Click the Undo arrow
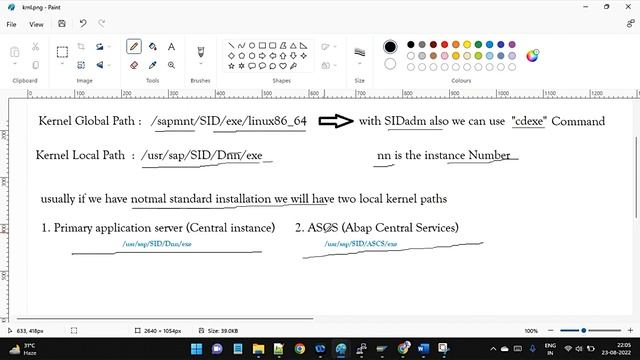The height and width of the screenshot is (360, 640). [83, 24]
